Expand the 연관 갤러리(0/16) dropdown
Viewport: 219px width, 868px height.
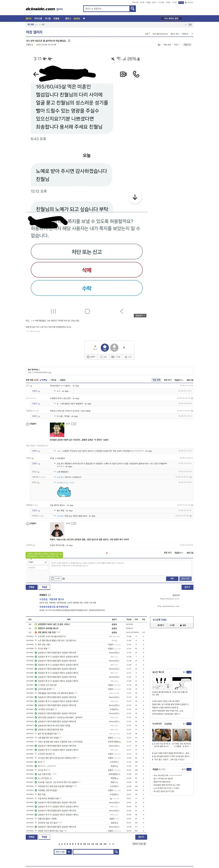tap(160, 34)
